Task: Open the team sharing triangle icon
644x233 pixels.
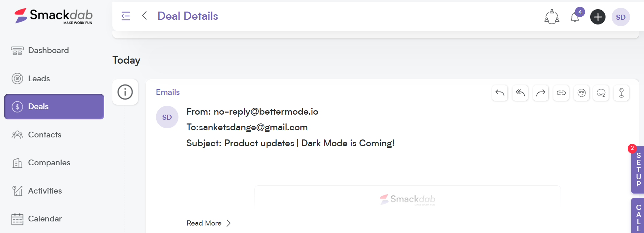Action: point(552,17)
